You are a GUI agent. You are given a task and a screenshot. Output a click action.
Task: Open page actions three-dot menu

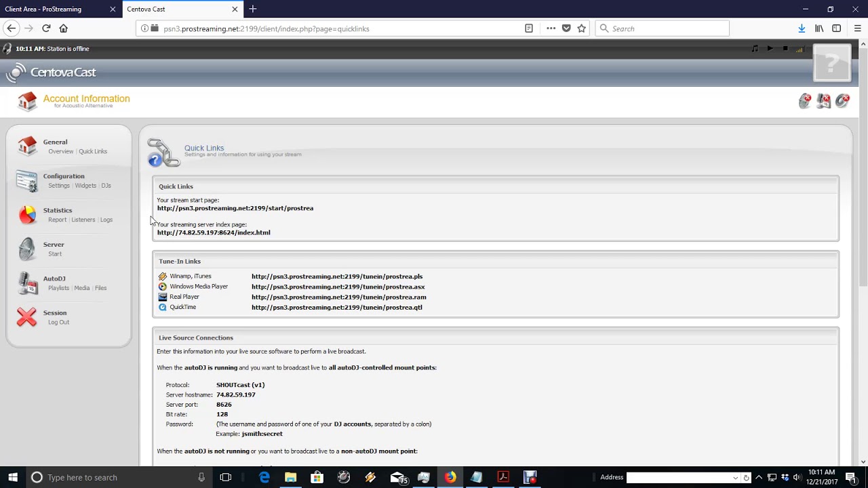pos(551,28)
